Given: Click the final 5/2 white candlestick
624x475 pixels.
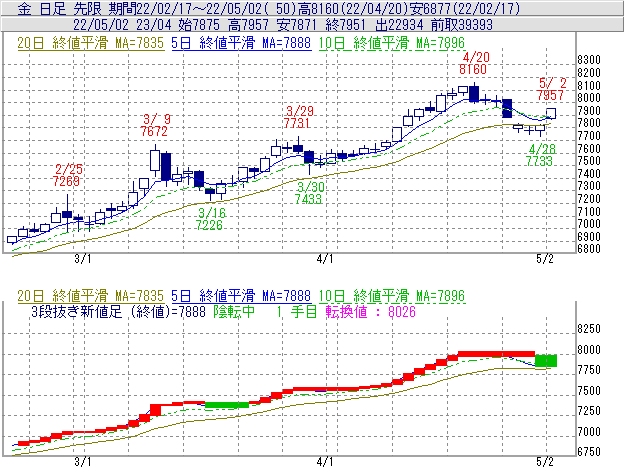Looking at the screenshot, I should point(551,113).
